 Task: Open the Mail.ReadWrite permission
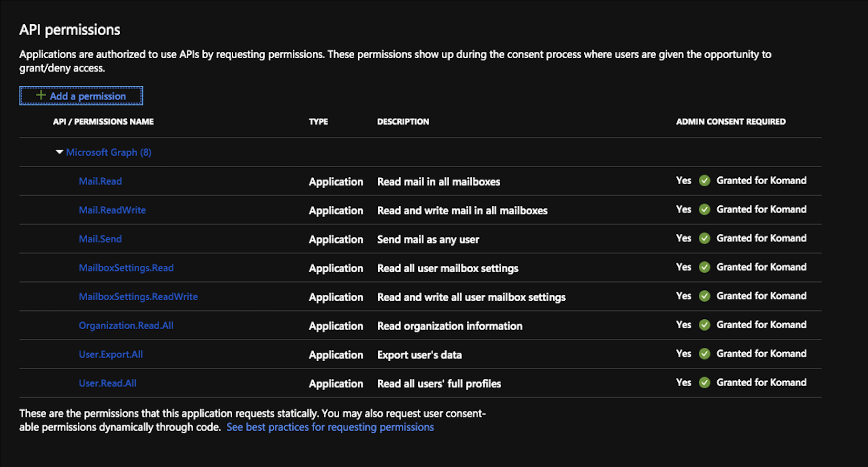click(112, 210)
